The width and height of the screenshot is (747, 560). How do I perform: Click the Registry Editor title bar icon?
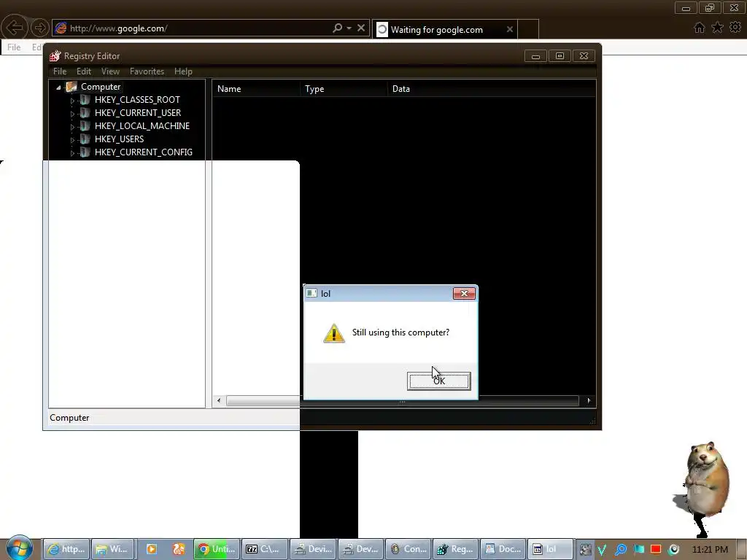55,55
